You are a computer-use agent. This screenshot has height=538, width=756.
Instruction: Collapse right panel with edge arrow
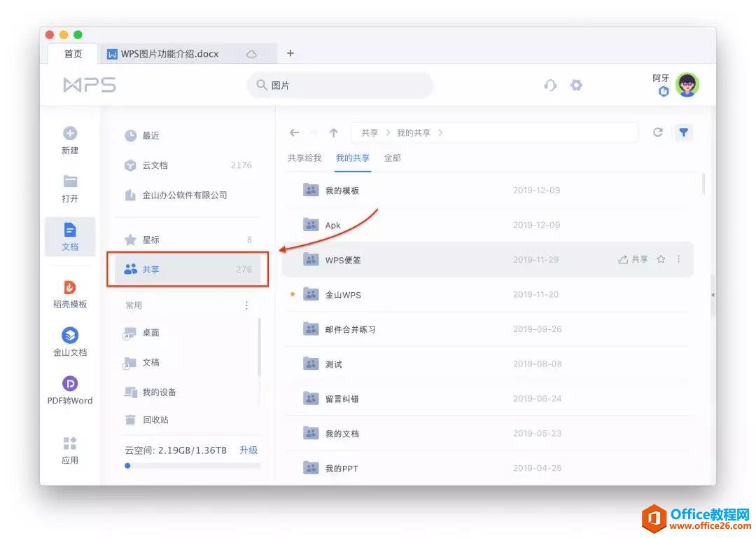point(713,294)
